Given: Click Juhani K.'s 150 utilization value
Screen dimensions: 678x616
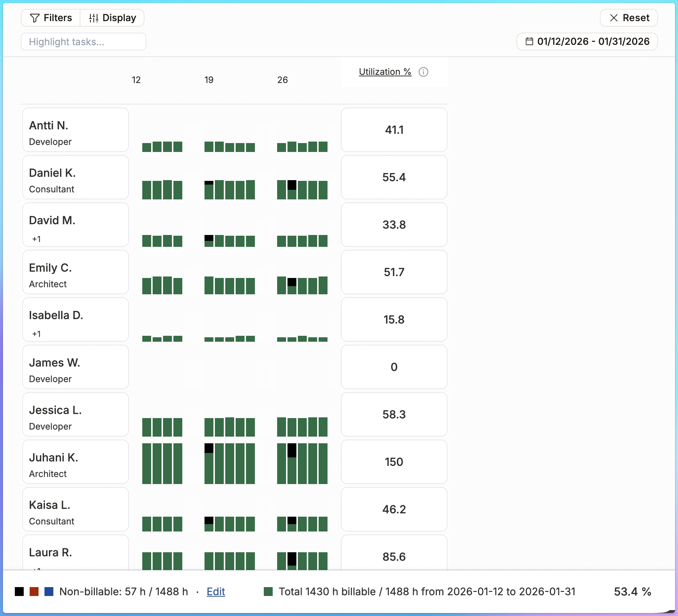Looking at the screenshot, I should [x=394, y=462].
